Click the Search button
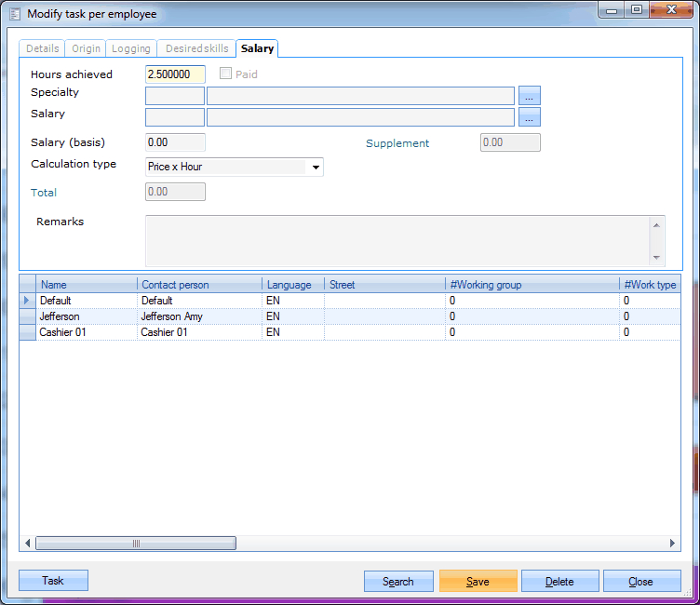This screenshot has width=700, height=605. point(398,582)
